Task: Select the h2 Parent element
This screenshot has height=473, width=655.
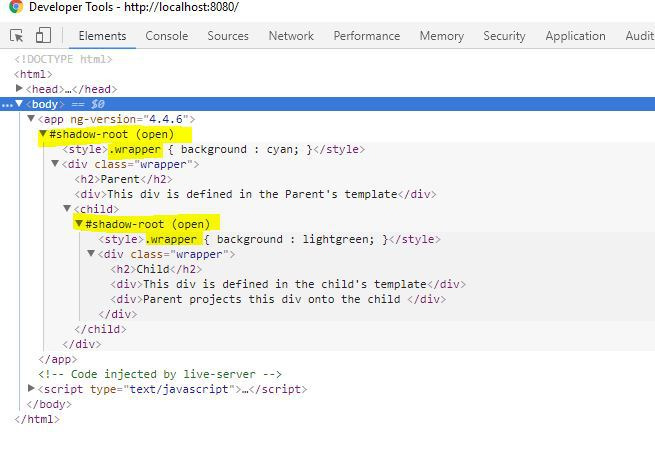Action: [x=123, y=179]
